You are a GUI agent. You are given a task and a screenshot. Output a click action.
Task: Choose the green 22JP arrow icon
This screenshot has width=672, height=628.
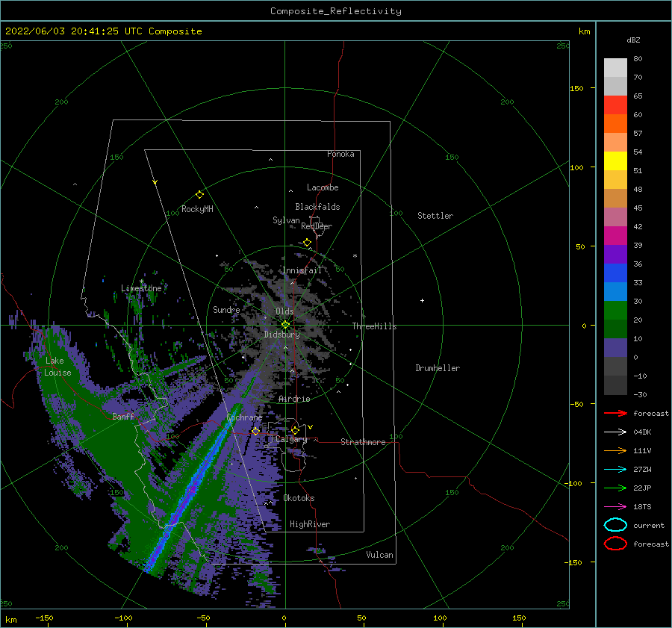615,488
